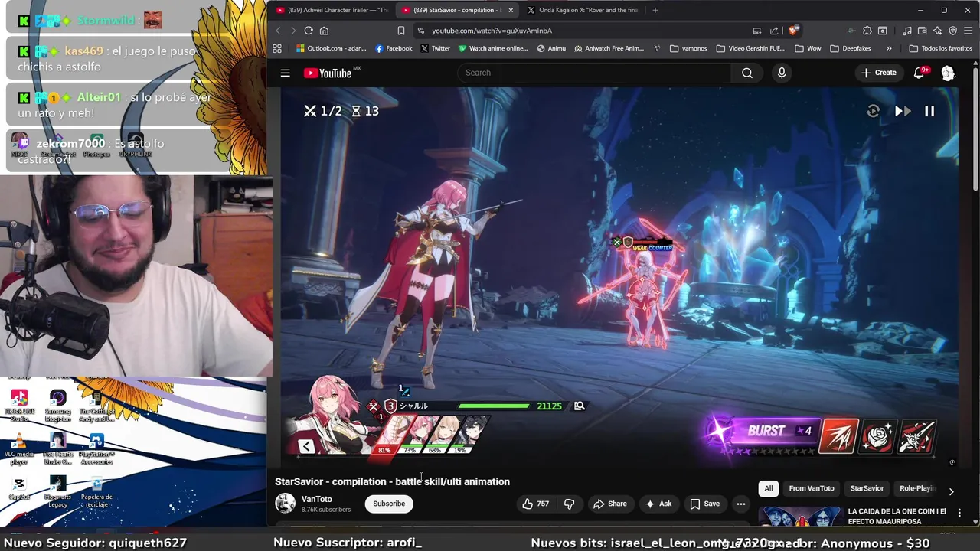Show more filter chips with the right arrow
The image size is (980, 551).
(x=951, y=491)
